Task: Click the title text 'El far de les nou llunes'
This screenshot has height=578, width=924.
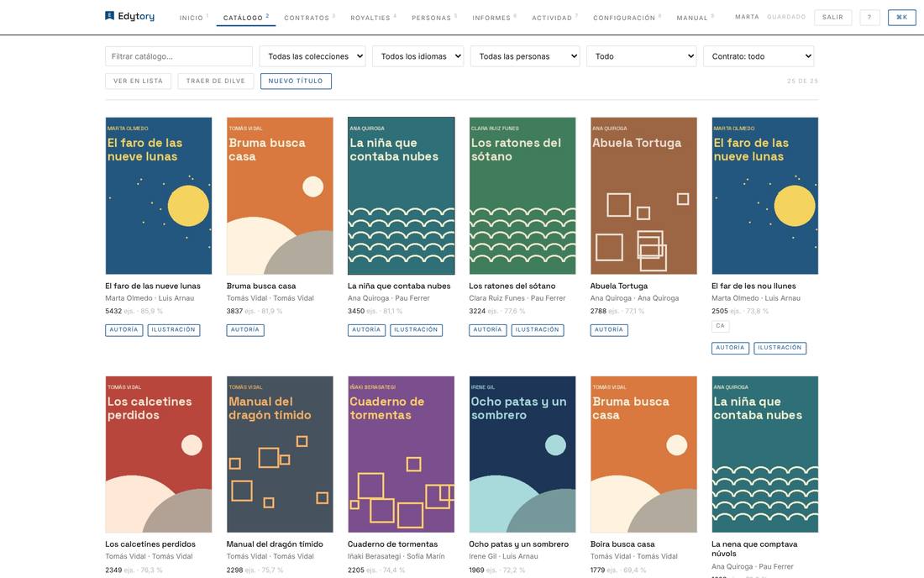Action: pos(753,286)
